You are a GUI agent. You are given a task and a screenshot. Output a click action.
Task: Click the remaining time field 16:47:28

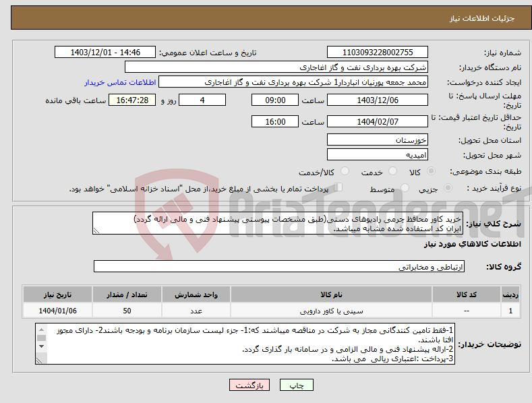point(132,100)
